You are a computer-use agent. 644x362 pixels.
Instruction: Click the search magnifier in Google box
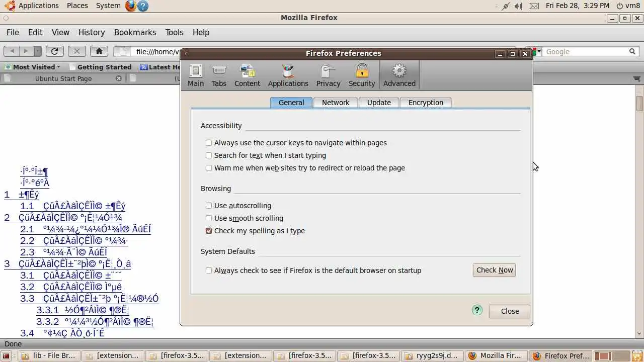click(632, 51)
